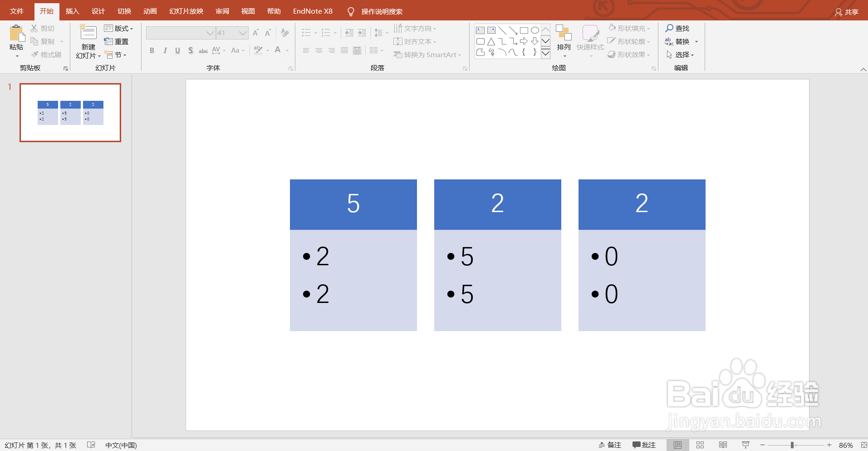The width and height of the screenshot is (868, 451).
Task: Open the Select (选择) dropdown
Action: (x=680, y=55)
